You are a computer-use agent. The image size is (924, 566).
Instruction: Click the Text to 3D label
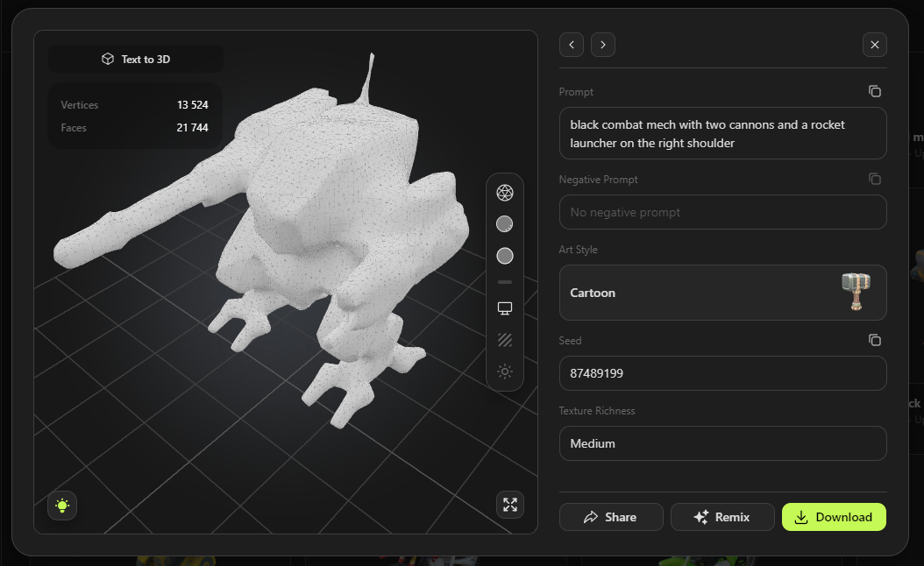136,59
